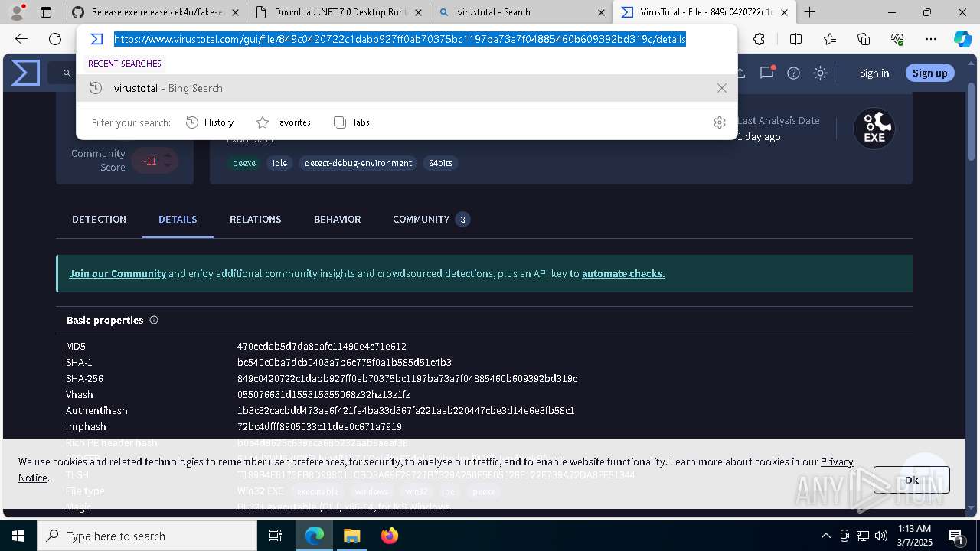Switch to the .NET 7.0 download tab
This screenshot has width=980, height=551.
pos(338,12)
